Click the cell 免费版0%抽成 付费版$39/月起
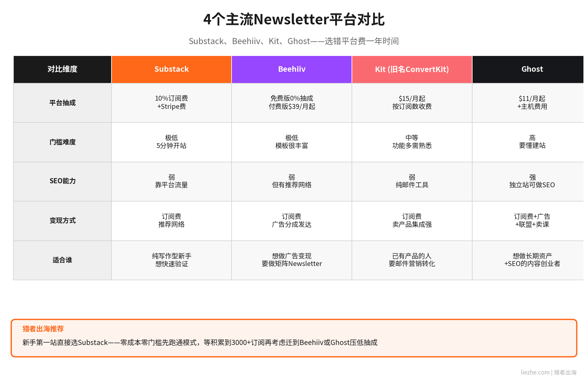 (292, 103)
